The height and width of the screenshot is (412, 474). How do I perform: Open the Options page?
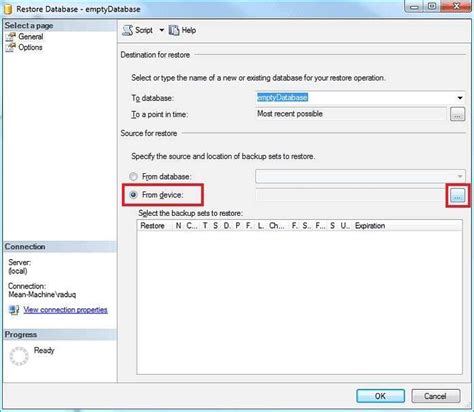pyautogui.click(x=30, y=47)
